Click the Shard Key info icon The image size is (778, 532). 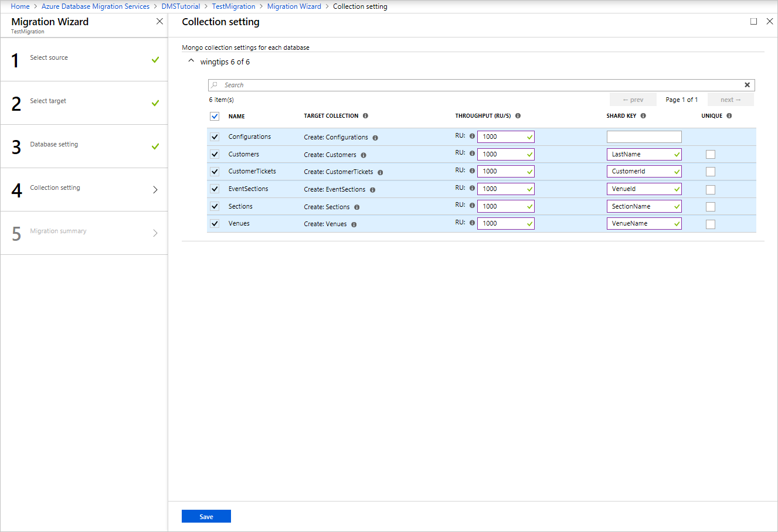[x=643, y=116]
